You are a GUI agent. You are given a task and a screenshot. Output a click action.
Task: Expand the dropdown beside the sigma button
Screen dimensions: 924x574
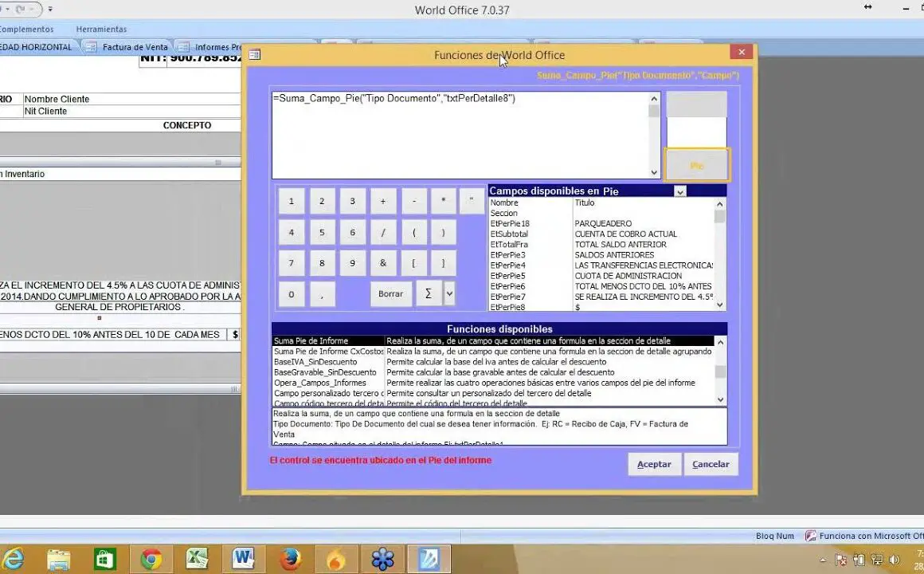coord(449,294)
